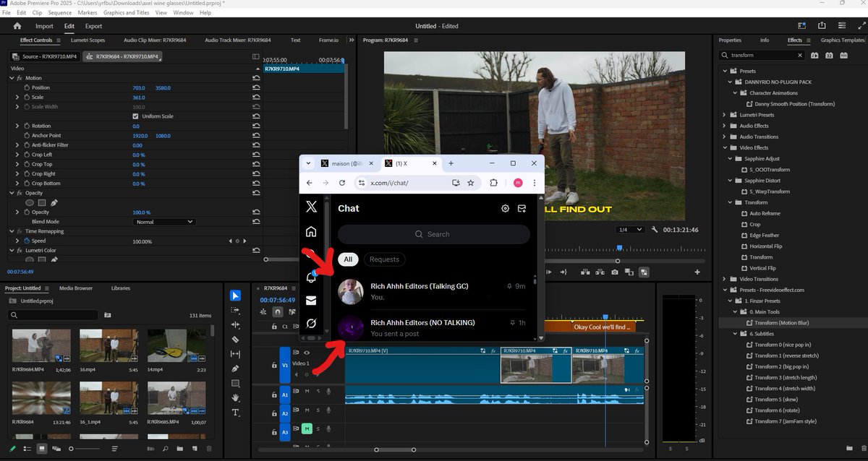
Task: Switch to Requests filter in X Chat
Action: pos(384,259)
